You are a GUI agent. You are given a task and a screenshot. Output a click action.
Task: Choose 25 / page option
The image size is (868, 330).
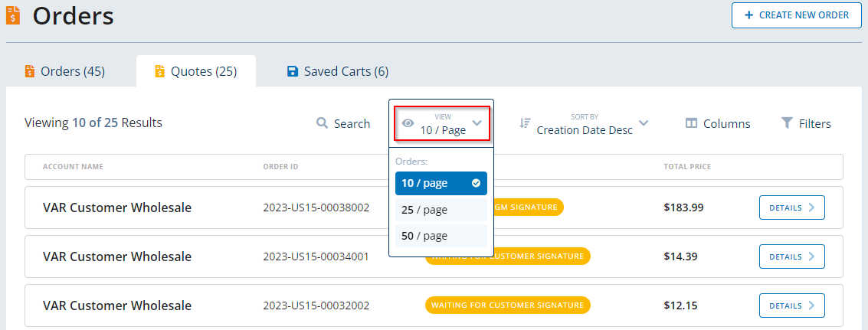[x=441, y=210]
